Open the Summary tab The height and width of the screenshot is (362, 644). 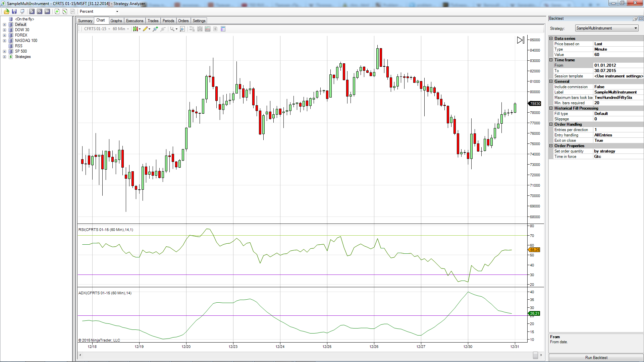tap(85, 21)
